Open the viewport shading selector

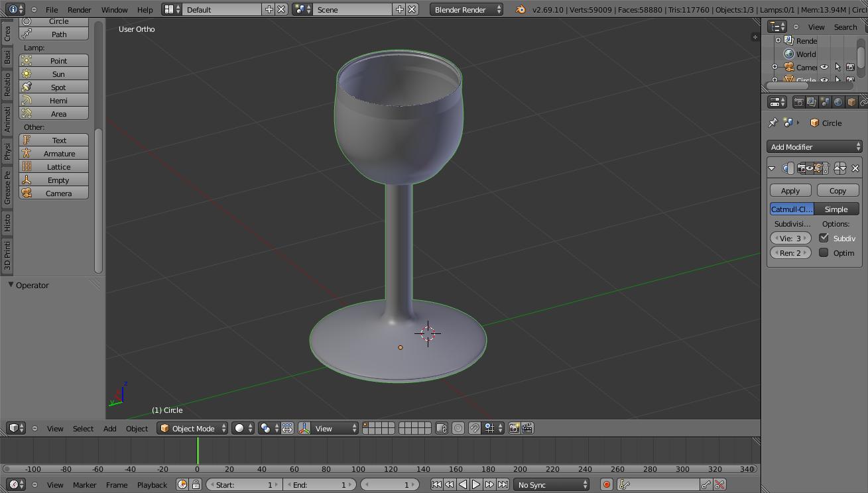pos(243,429)
